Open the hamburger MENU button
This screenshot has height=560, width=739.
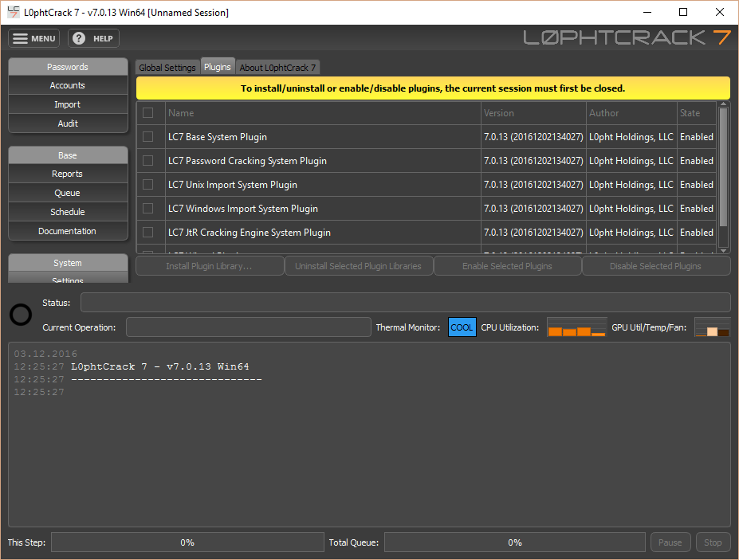[34, 38]
